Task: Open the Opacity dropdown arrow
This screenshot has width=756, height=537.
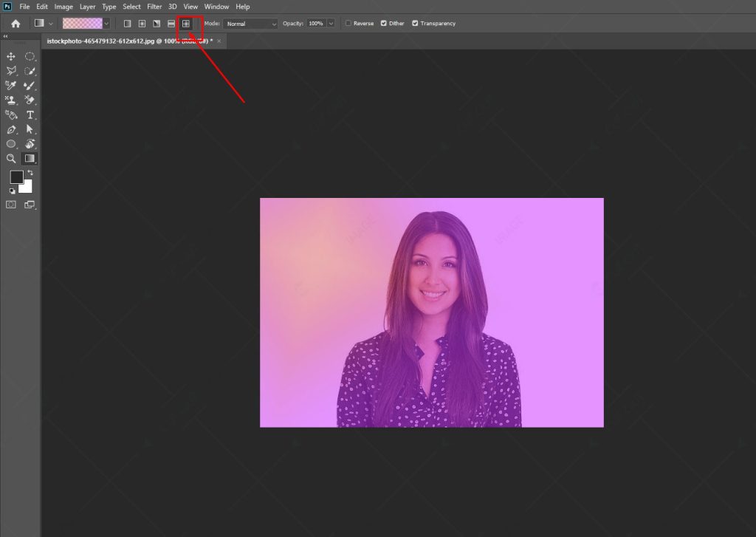Action: [330, 23]
